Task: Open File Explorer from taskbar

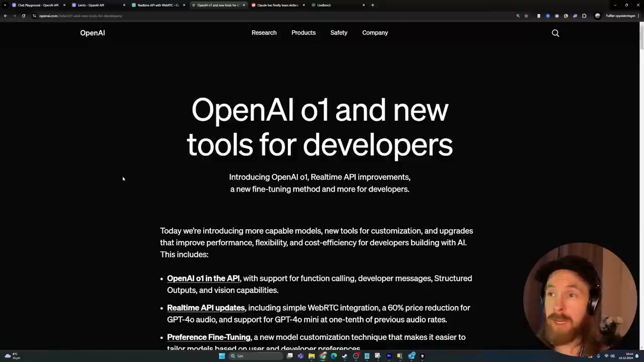Action: pyautogui.click(x=311, y=356)
